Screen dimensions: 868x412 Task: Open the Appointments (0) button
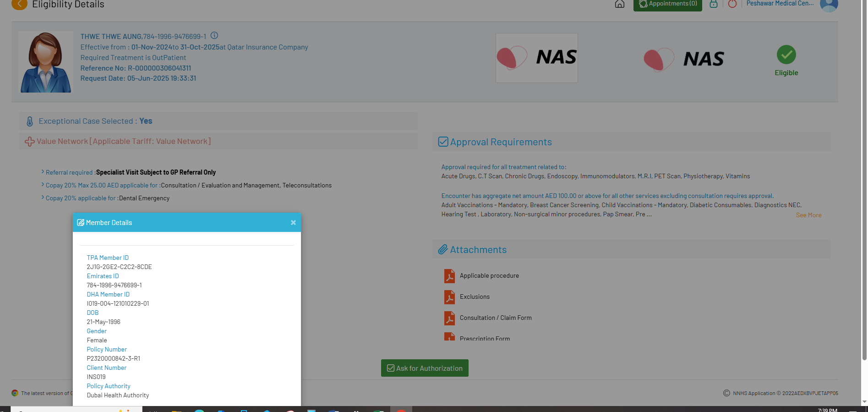668,5
